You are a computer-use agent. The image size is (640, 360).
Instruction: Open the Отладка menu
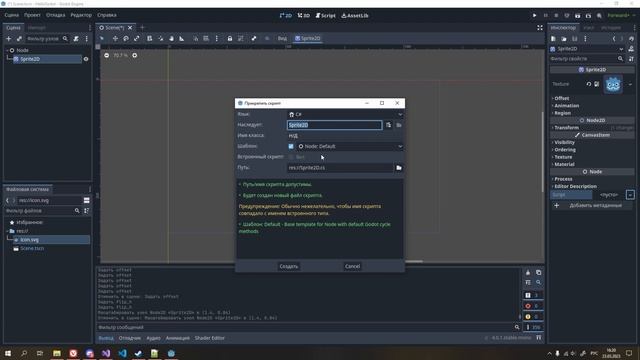pos(56,15)
